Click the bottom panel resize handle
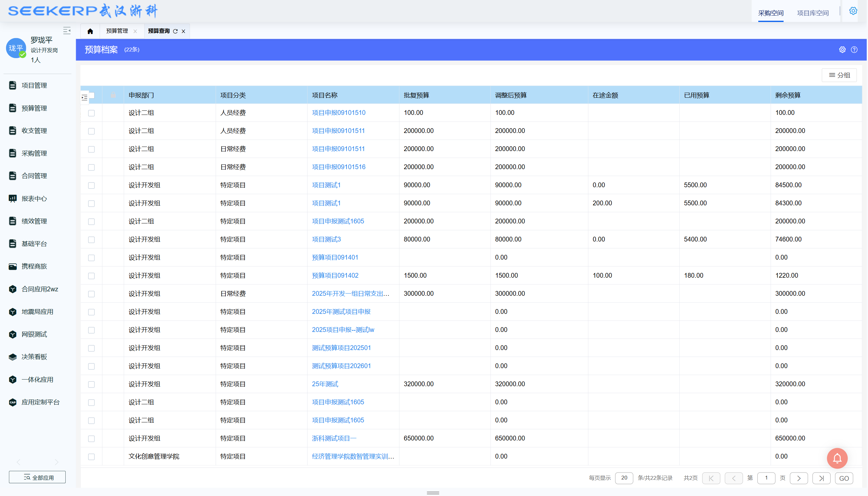 click(433, 493)
